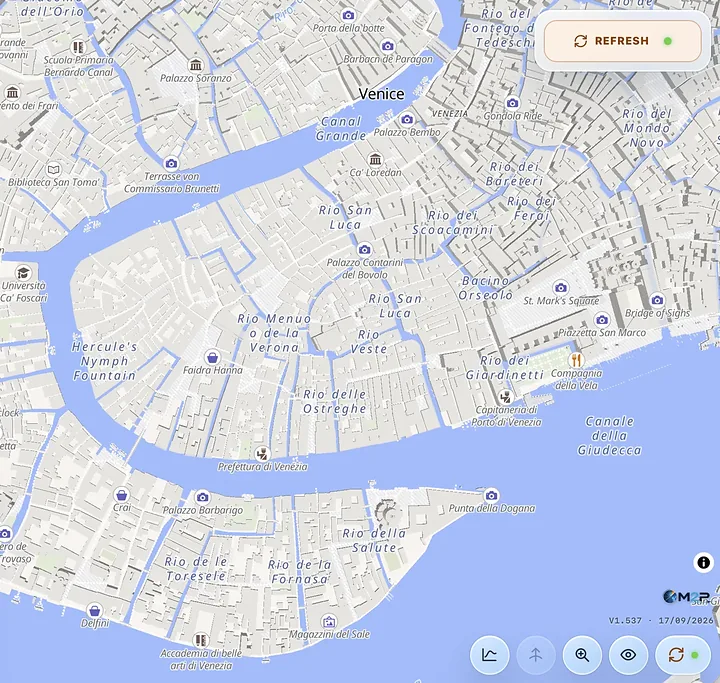This screenshot has height=683, width=720.
Task: Click Accademia di belle arti school icon
Action: (x=200, y=640)
